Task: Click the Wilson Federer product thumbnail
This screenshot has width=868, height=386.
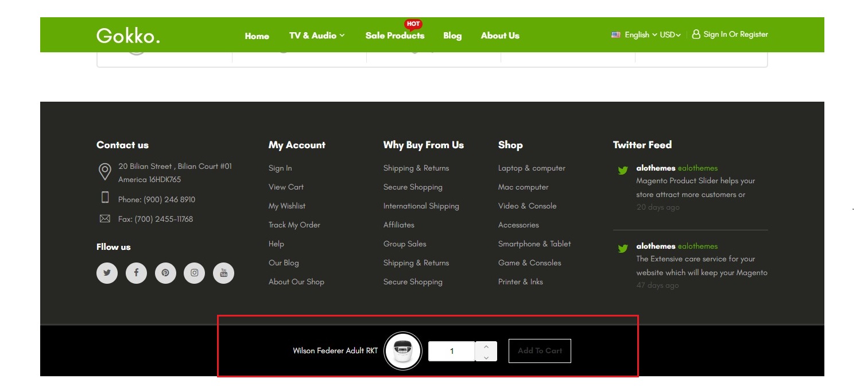Action: tap(403, 351)
